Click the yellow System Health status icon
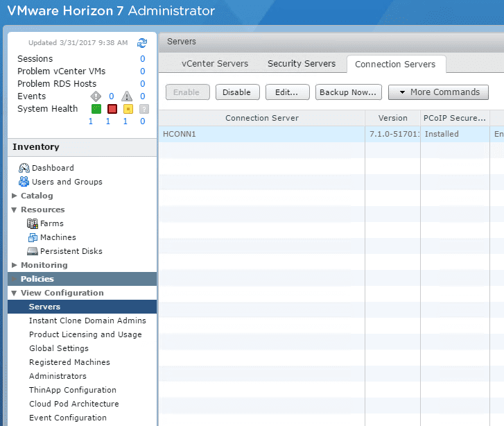Image resolution: width=504 pixels, height=426 pixels. [x=128, y=109]
